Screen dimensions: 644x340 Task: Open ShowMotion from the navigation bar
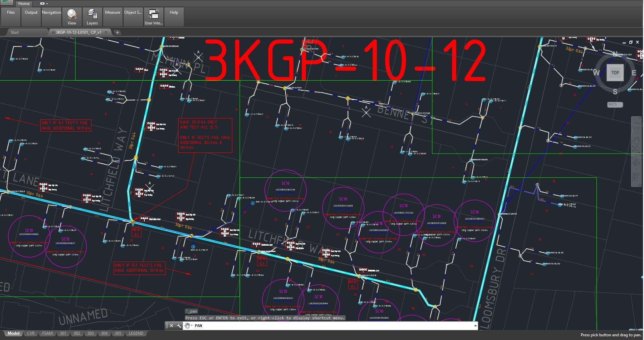[x=636, y=176]
